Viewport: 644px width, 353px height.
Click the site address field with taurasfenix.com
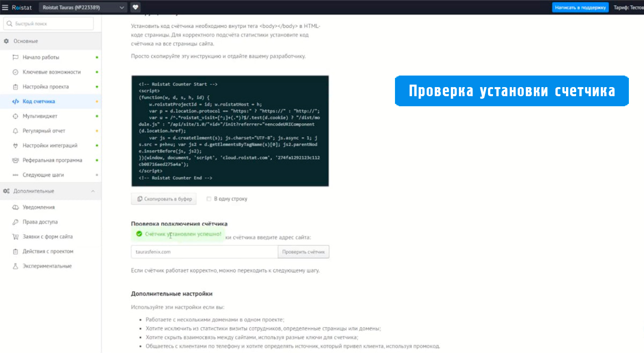pyautogui.click(x=204, y=252)
